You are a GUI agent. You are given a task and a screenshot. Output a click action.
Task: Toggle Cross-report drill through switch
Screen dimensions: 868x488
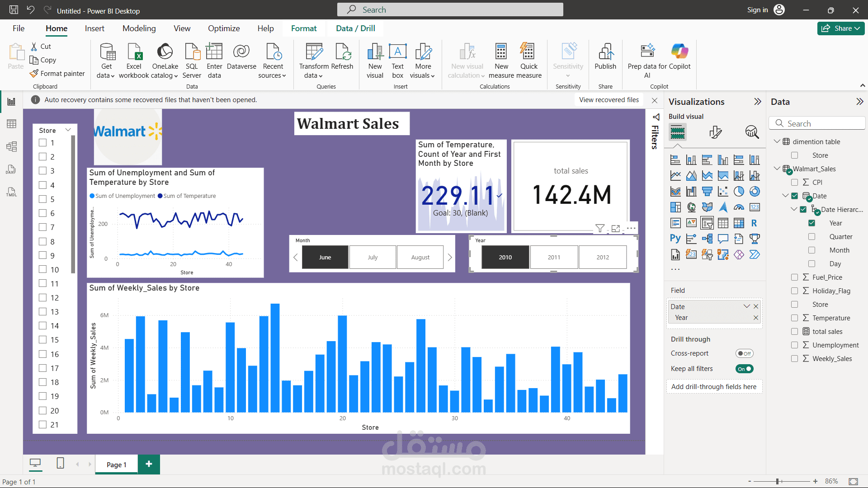(744, 353)
